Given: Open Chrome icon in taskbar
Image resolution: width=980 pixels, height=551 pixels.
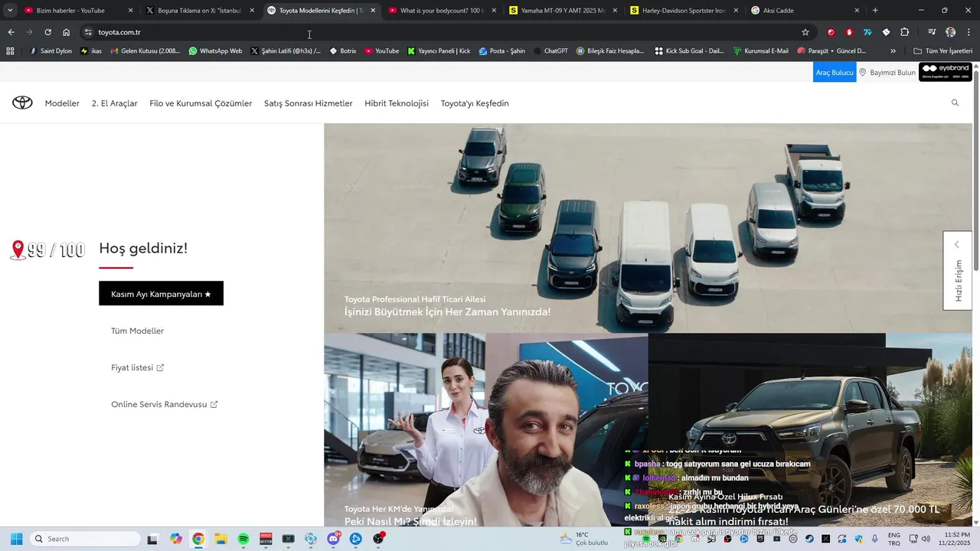Looking at the screenshot, I should (x=198, y=539).
